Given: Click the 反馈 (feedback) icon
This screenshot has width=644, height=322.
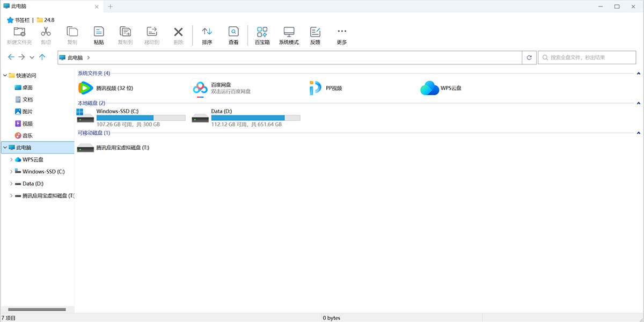Looking at the screenshot, I should pyautogui.click(x=315, y=32).
